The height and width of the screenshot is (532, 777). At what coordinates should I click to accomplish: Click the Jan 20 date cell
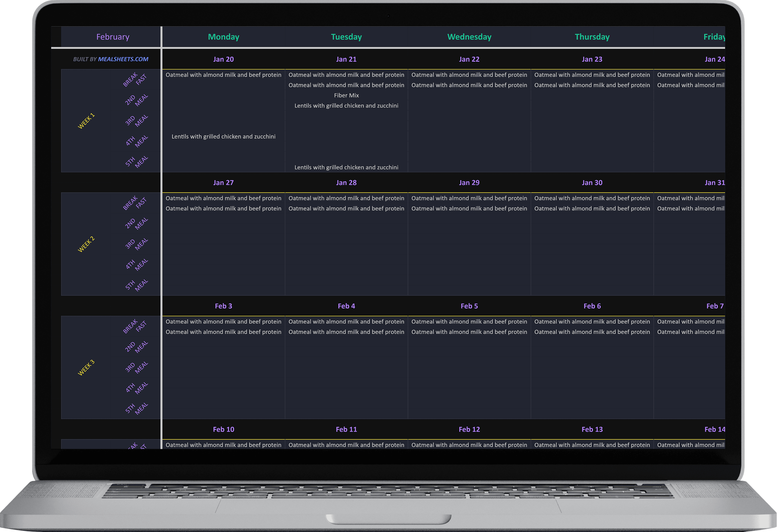pos(223,59)
